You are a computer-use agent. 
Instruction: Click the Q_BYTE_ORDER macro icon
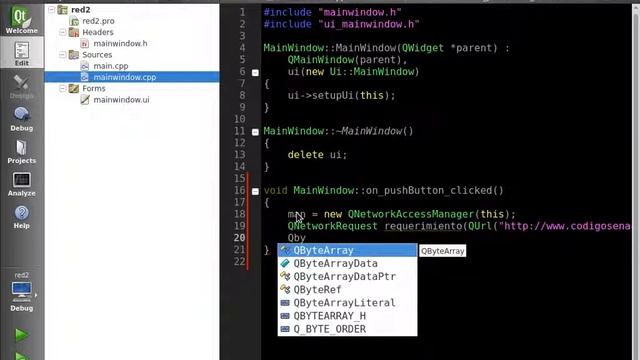pyautogui.click(x=285, y=329)
